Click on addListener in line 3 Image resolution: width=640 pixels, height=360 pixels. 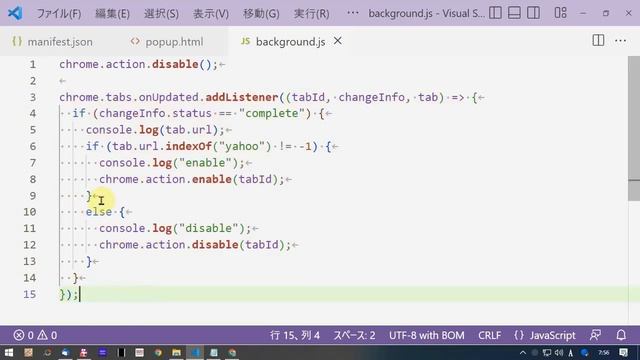(242, 97)
